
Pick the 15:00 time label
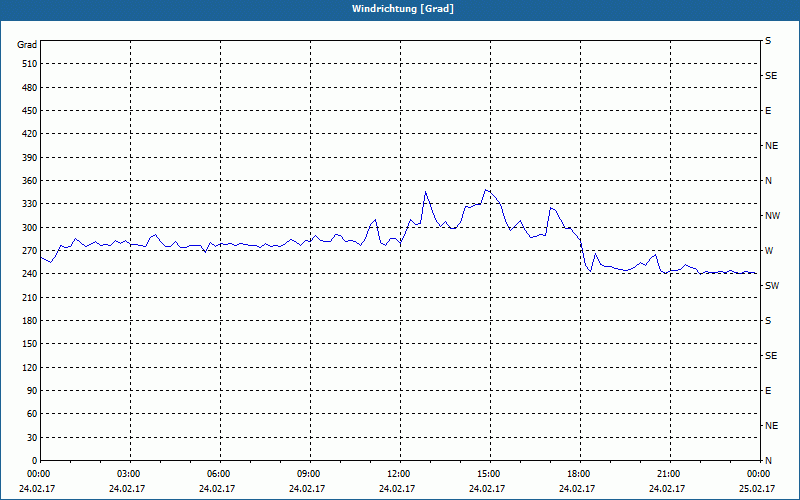488,474
